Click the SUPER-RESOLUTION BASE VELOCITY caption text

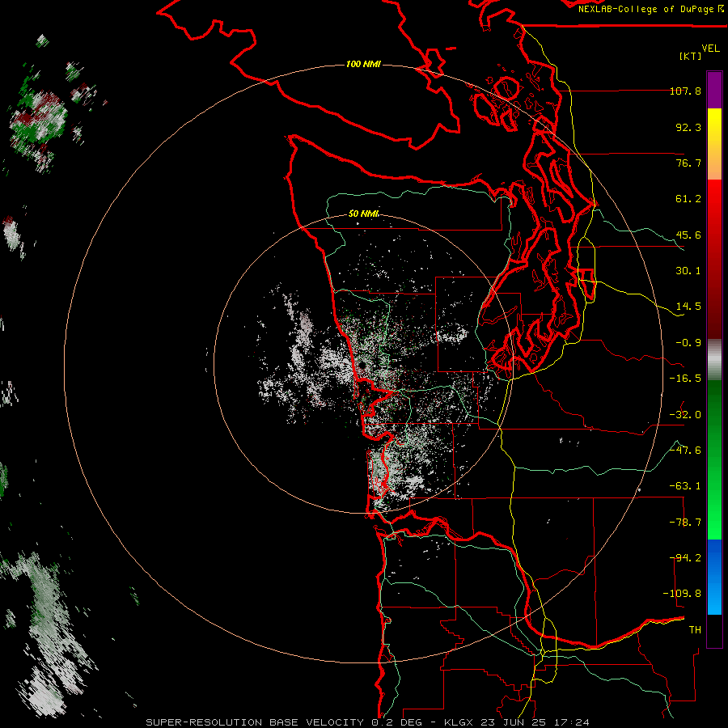click(255, 722)
